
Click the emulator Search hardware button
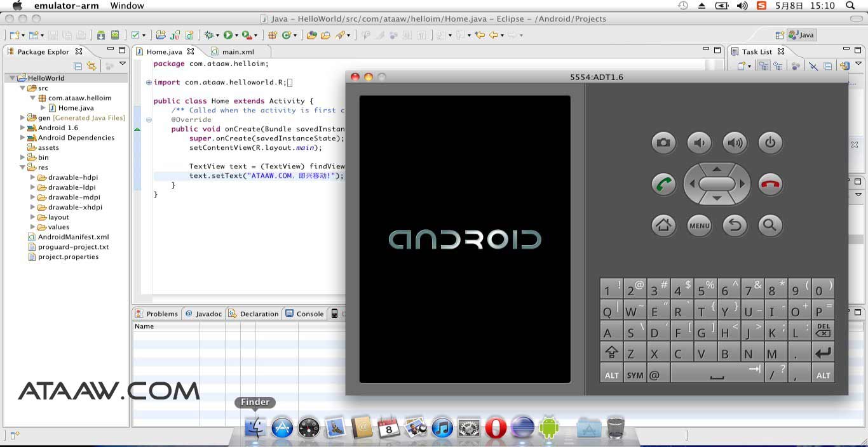pos(770,225)
